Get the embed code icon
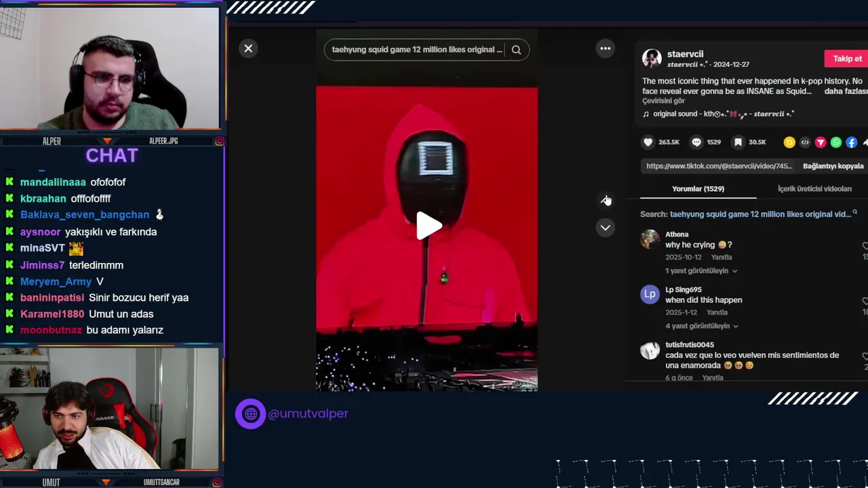 805,142
